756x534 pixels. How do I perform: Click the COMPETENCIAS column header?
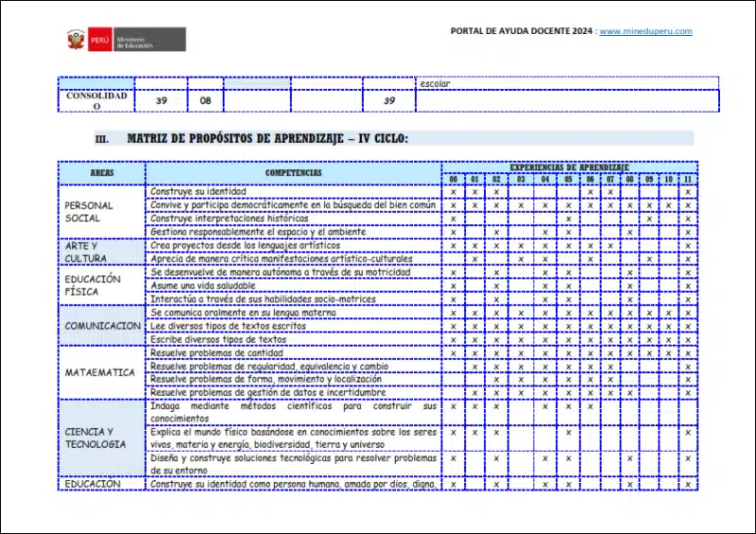pyautogui.click(x=293, y=173)
